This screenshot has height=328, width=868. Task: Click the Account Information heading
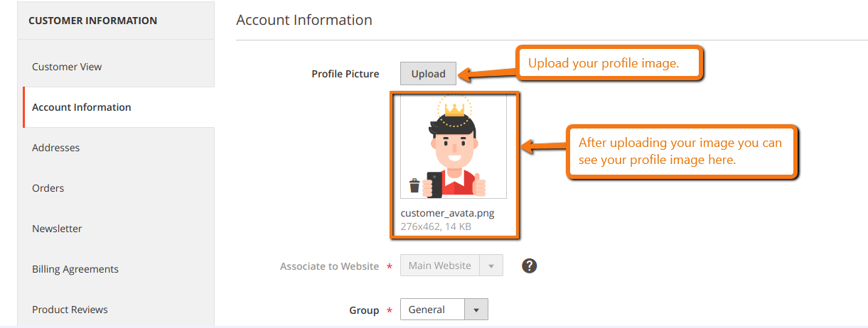[x=304, y=20]
